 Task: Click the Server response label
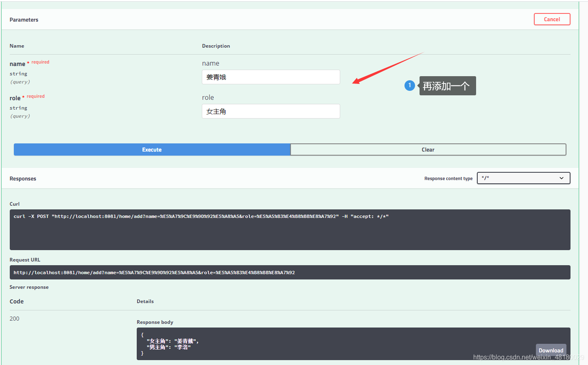coord(29,287)
